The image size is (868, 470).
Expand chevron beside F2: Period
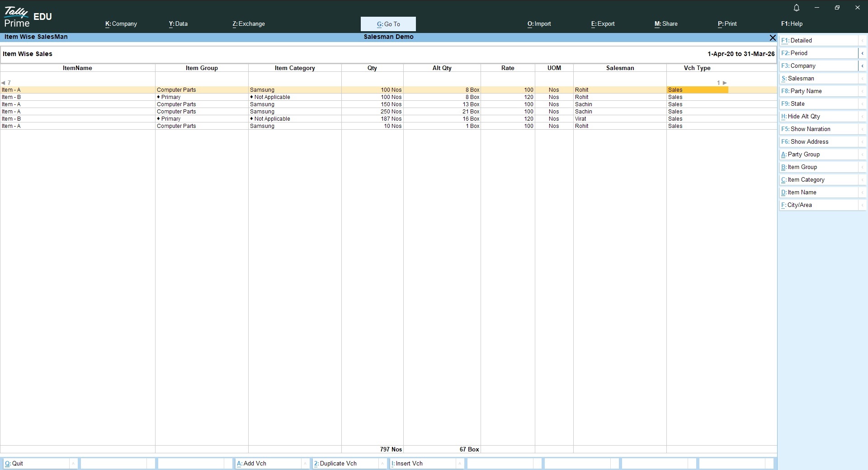pyautogui.click(x=862, y=53)
